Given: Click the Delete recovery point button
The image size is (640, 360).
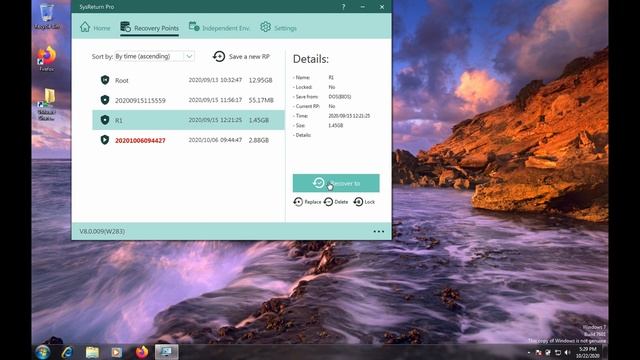Looking at the screenshot, I should [x=336, y=202].
